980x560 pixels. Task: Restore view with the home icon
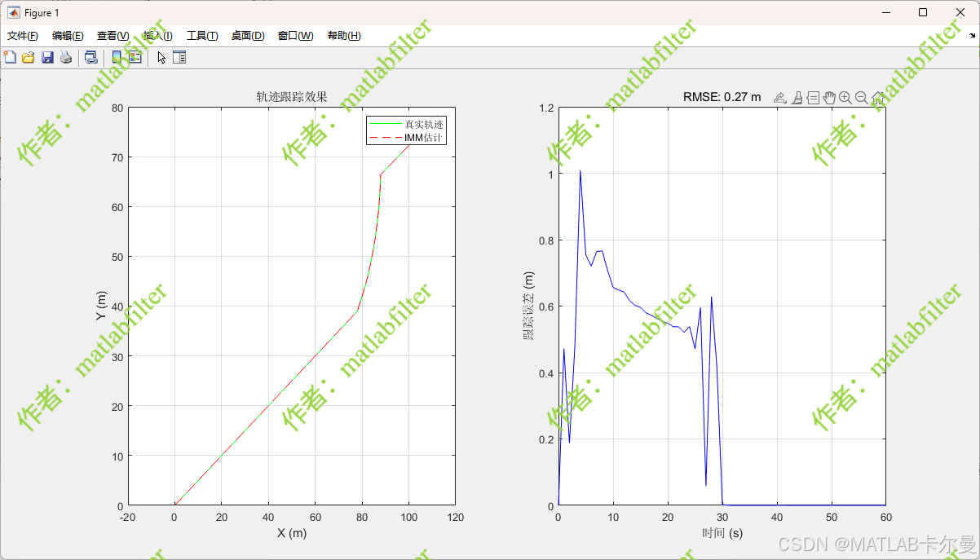click(x=878, y=98)
